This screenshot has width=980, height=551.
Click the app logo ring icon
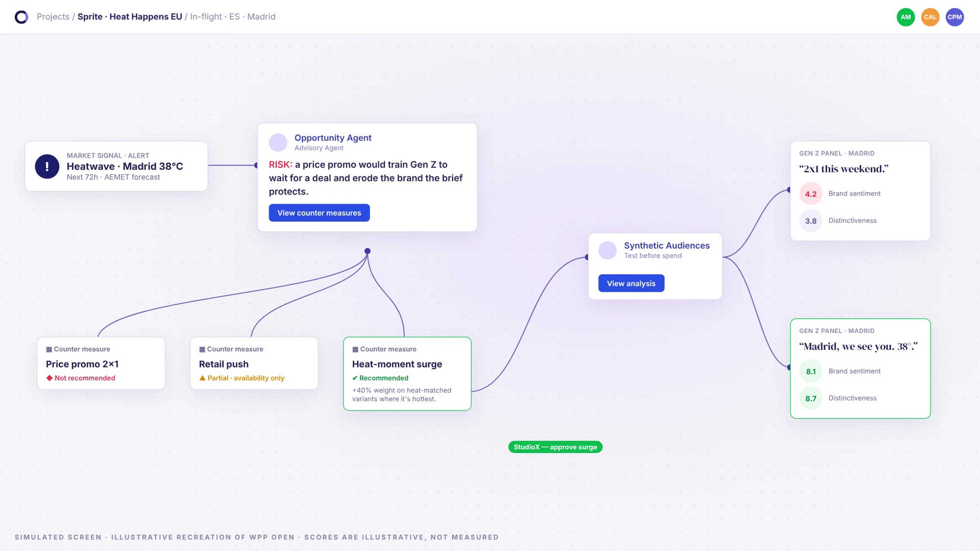coord(22,17)
